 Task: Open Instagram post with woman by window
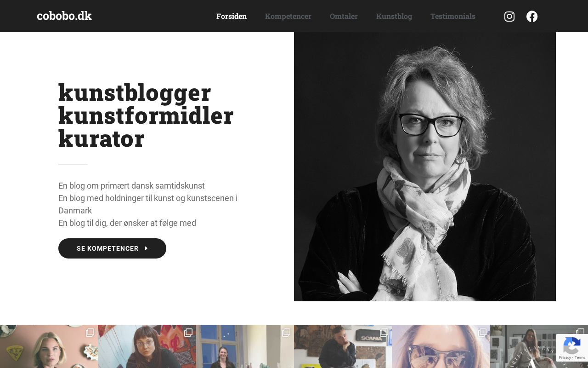245,346
